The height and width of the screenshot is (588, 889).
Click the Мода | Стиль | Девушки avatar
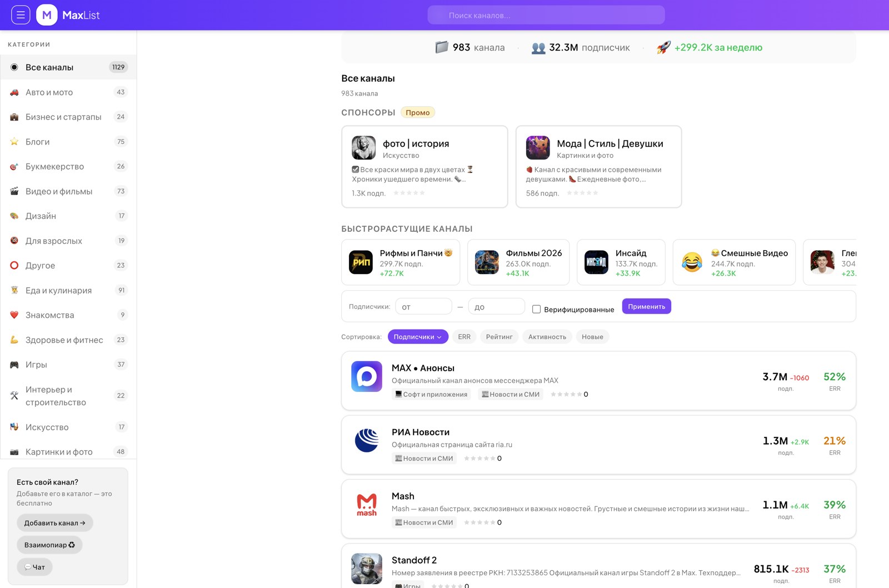[x=538, y=148]
